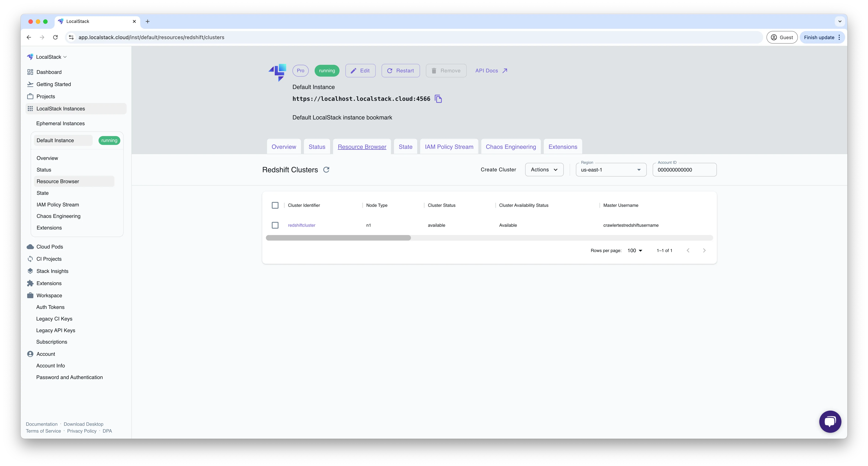The width and height of the screenshot is (868, 466).
Task: Expand the Rows per page selector
Action: coord(635,250)
